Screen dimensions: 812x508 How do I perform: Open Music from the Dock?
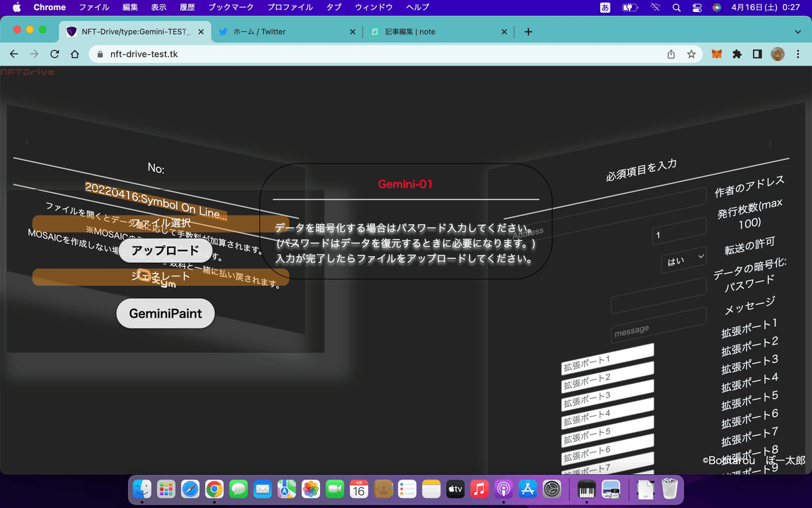click(x=479, y=488)
